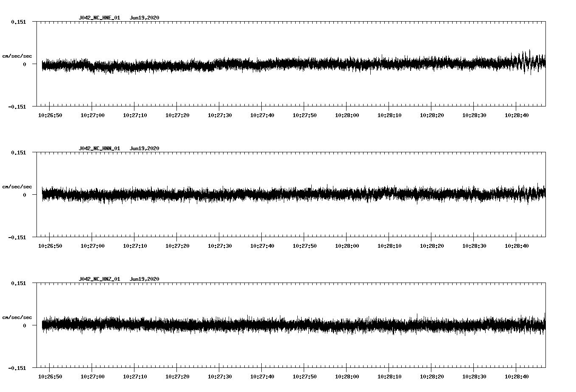Click the 0.151 upper limit on HNE axis

(19, 22)
